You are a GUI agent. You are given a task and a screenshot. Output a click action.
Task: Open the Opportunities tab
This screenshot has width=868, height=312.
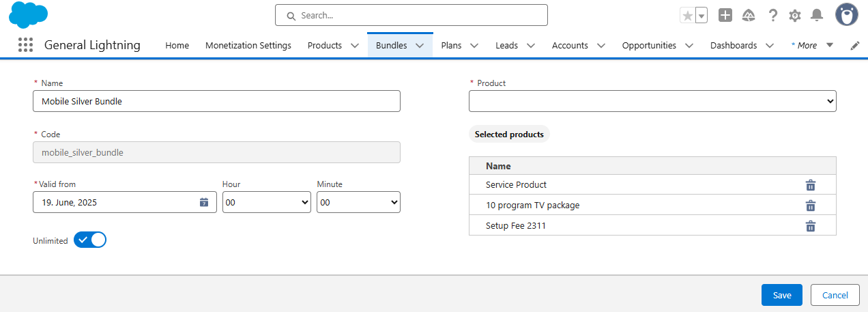649,46
